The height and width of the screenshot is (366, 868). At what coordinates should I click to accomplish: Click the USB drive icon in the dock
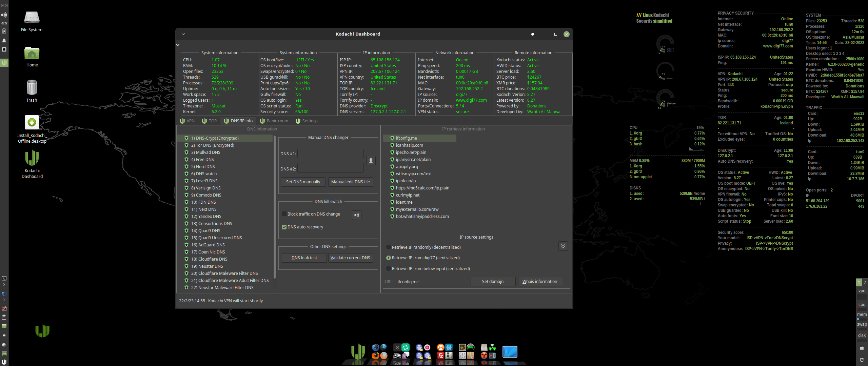[x=484, y=347]
